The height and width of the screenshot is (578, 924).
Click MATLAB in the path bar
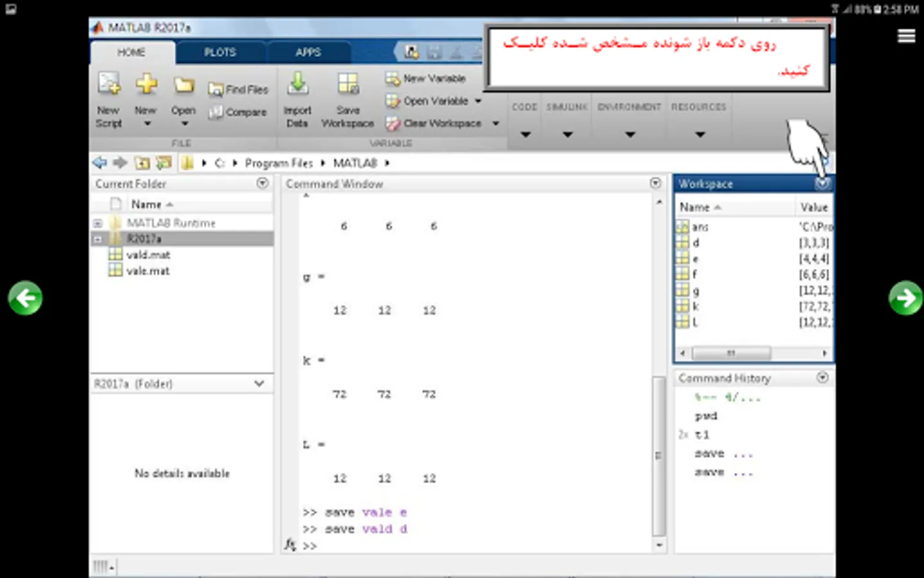355,163
